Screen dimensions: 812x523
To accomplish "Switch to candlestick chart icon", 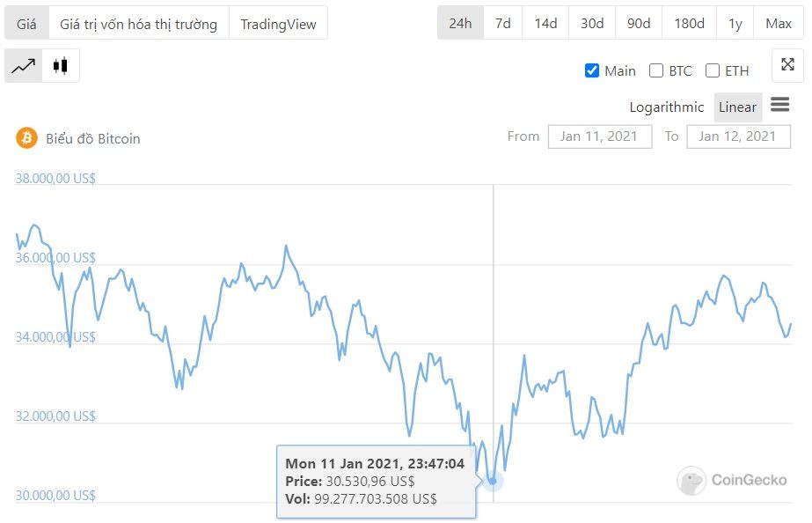I will [x=61, y=66].
